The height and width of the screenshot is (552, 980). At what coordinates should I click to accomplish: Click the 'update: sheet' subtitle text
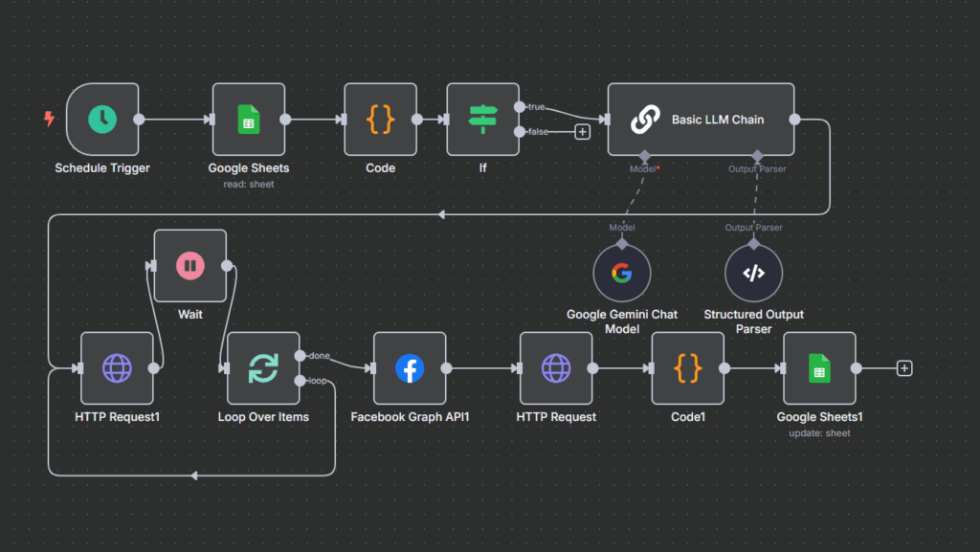(819, 433)
